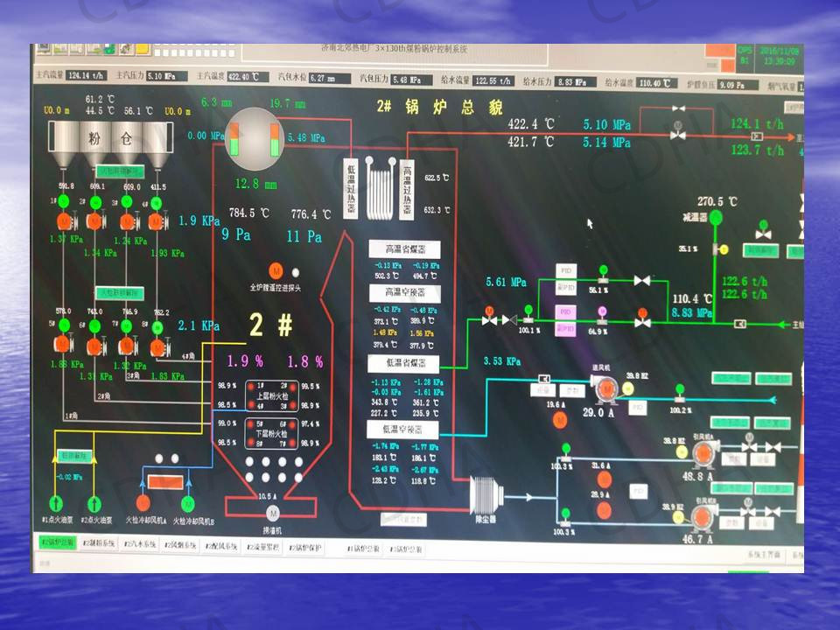
Task: Toggle the 1# powder feeder green indicator
Action: pos(64,200)
